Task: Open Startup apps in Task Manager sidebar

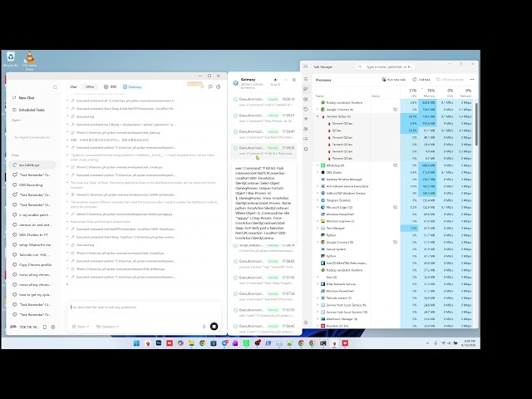Action: tap(306, 119)
